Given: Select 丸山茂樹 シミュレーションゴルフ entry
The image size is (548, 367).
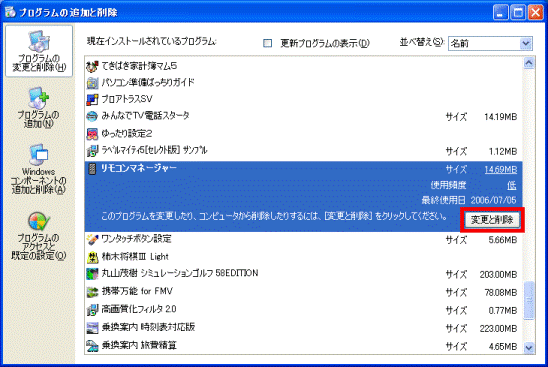Looking at the screenshot, I should coord(303,274).
